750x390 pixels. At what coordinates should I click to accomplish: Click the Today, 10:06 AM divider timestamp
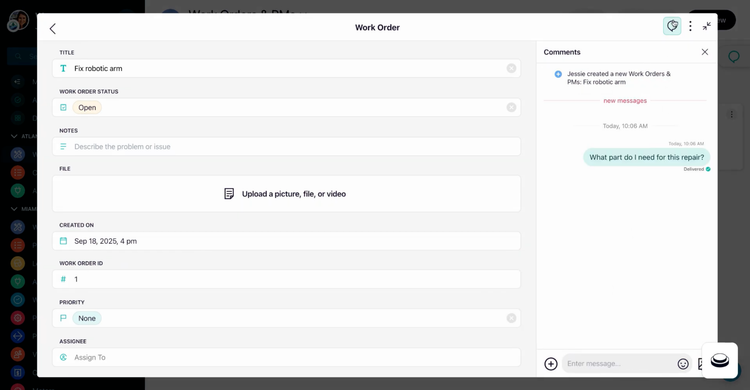click(x=625, y=126)
